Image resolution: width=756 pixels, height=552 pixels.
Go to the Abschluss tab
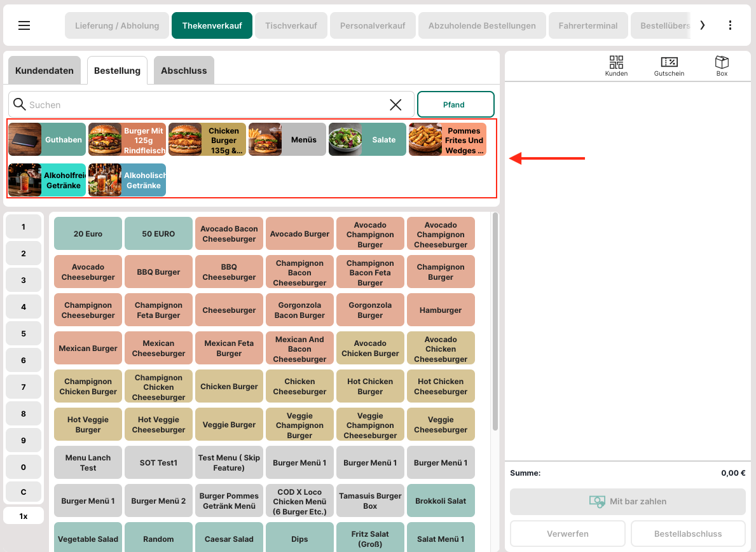[x=184, y=71]
